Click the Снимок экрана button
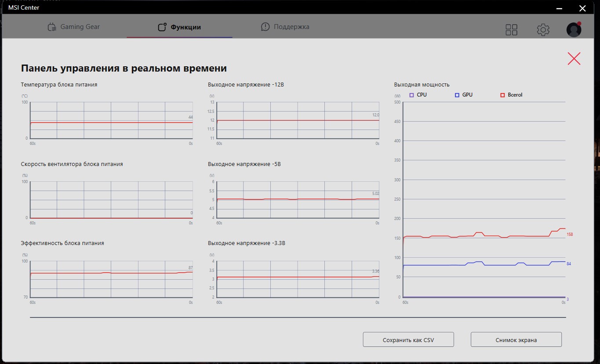The height and width of the screenshot is (364, 600). coord(516,340)
